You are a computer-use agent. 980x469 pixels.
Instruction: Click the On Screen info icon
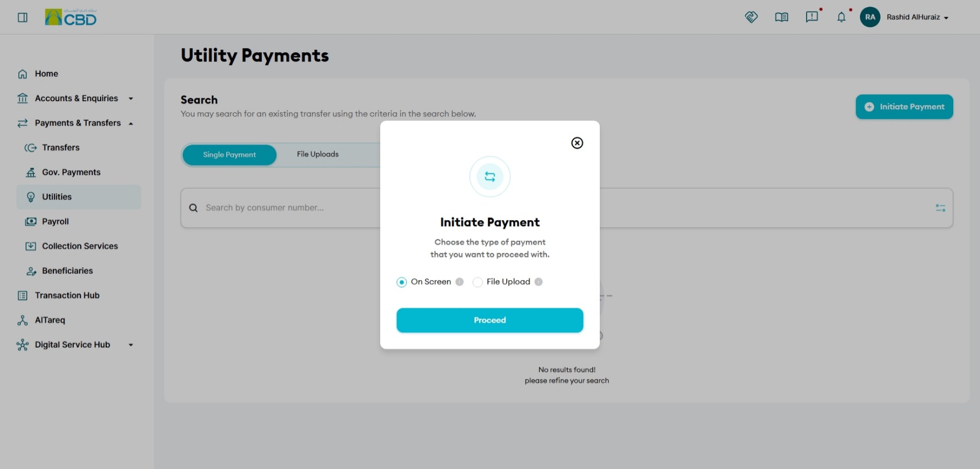coord(460,282)
